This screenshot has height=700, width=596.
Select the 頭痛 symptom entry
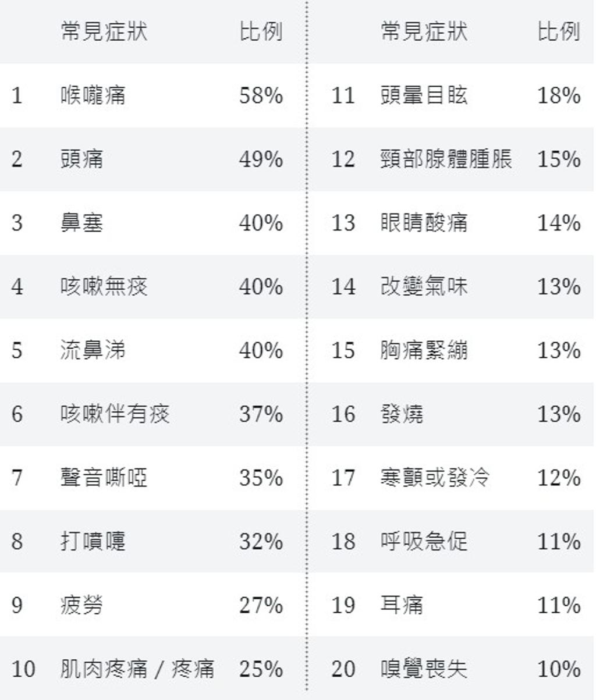[82, 159]
